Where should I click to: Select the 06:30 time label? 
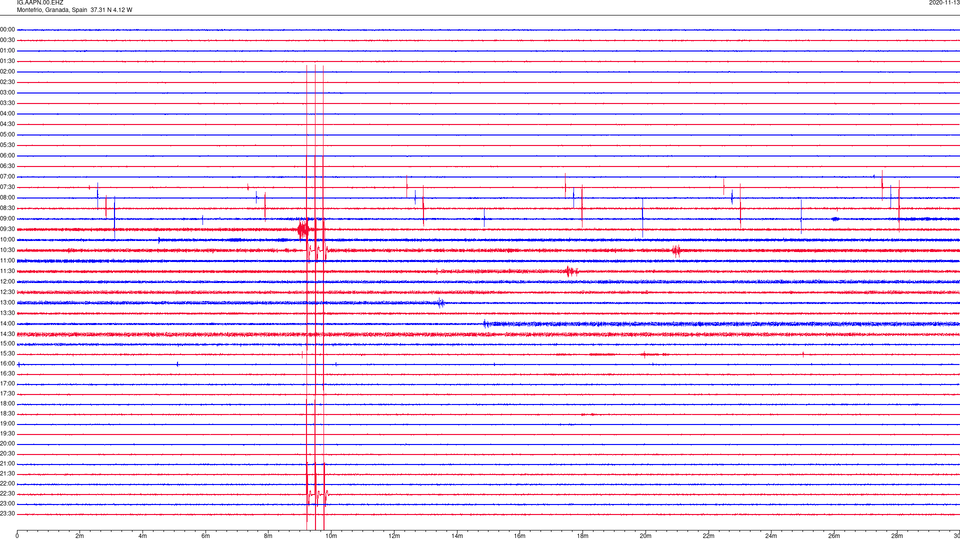(7, 166)
